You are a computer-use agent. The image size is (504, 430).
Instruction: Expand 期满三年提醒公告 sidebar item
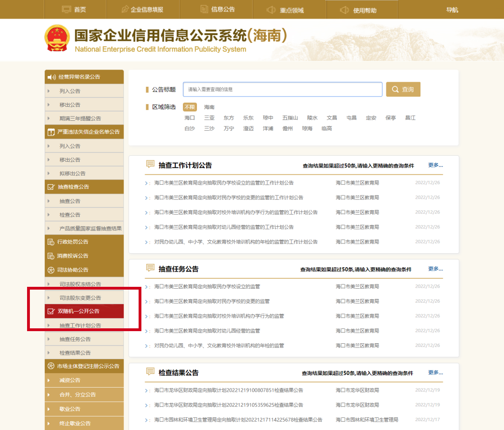84,118
